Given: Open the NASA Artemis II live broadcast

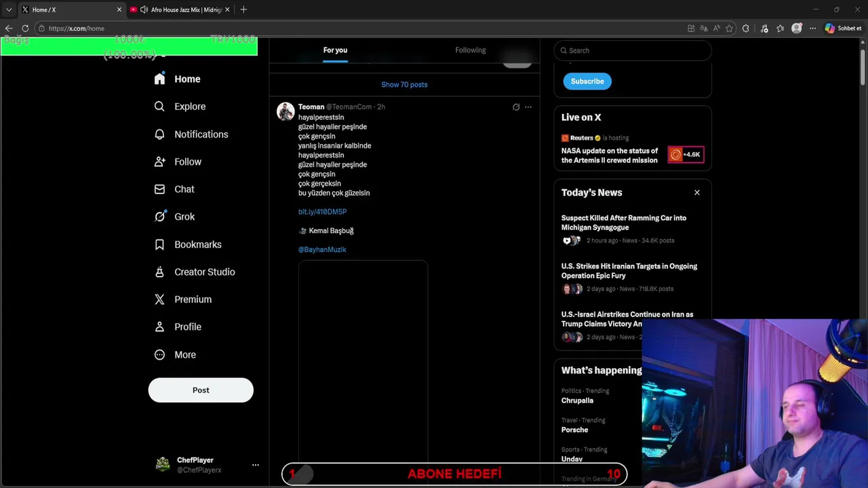Looking at the screenshot, I should pyautogui.click(x=610, y=156).
